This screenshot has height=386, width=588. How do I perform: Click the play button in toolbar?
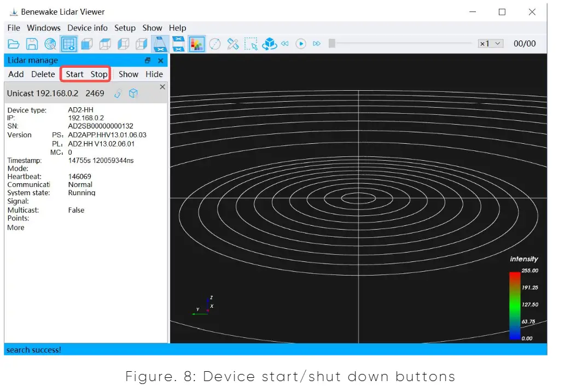pos(301,44)
